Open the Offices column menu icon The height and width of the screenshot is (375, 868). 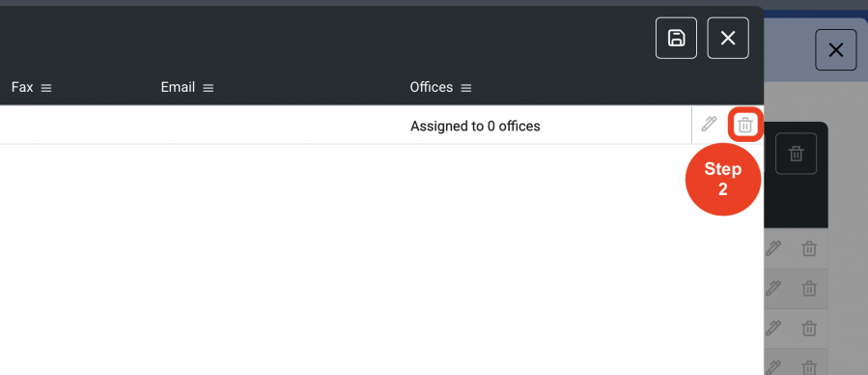466,88
